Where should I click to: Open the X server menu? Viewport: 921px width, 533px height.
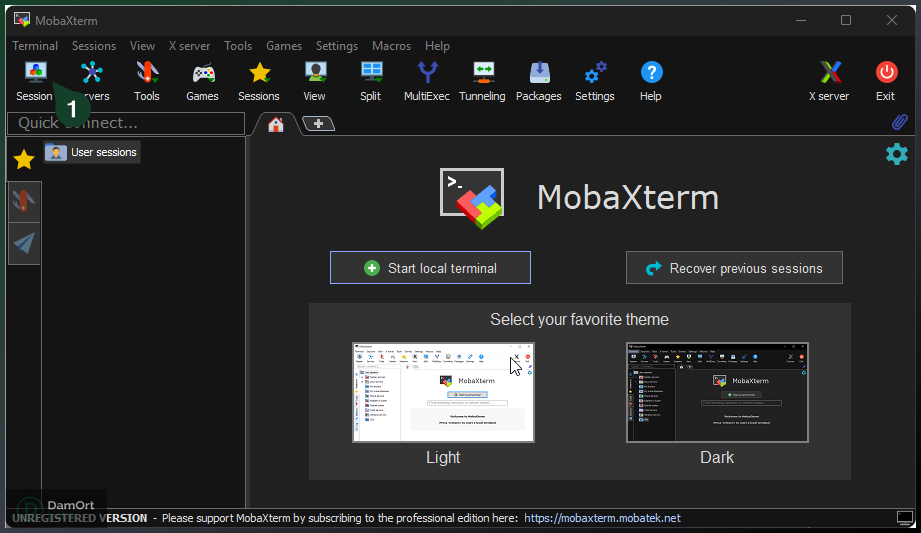189,46
